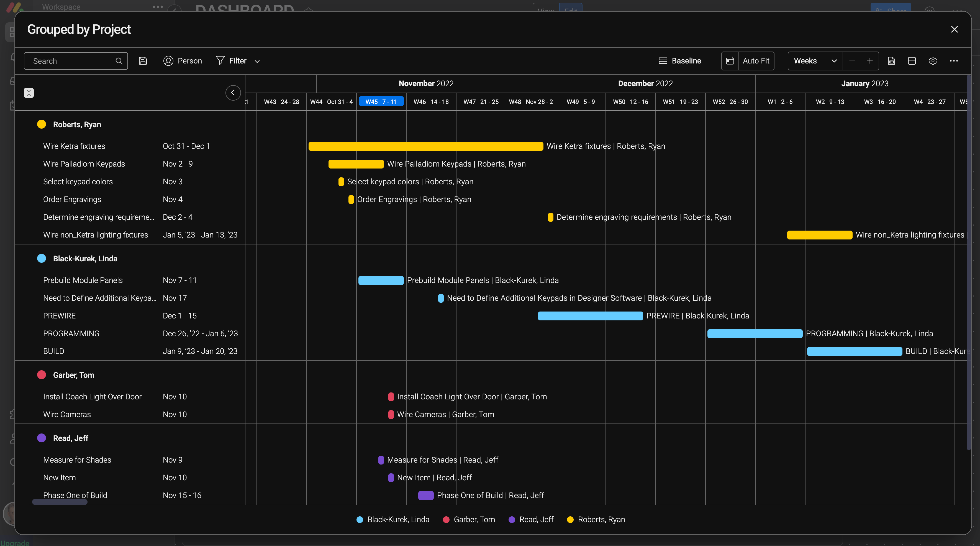Click the horizontal scrollbar under the task table
This screenshot has width=980, height=546.
(60, 502)
